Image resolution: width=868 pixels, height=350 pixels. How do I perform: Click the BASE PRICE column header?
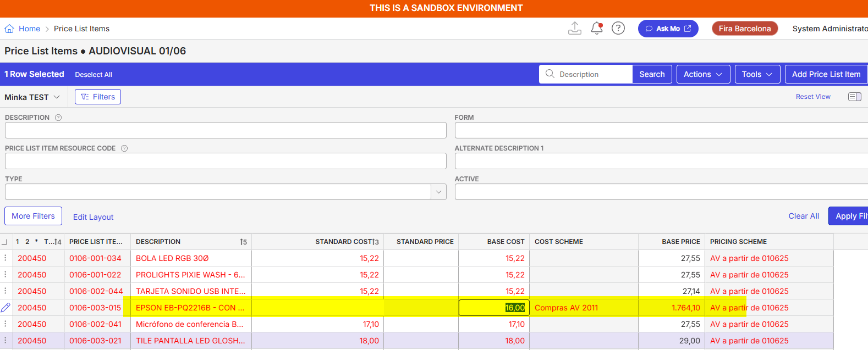671,242
